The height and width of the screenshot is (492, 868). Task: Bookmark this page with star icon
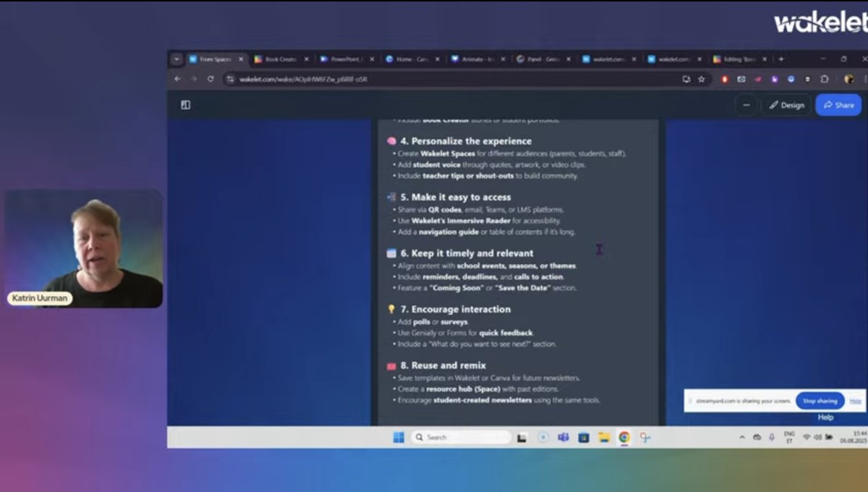pos(701,79)
